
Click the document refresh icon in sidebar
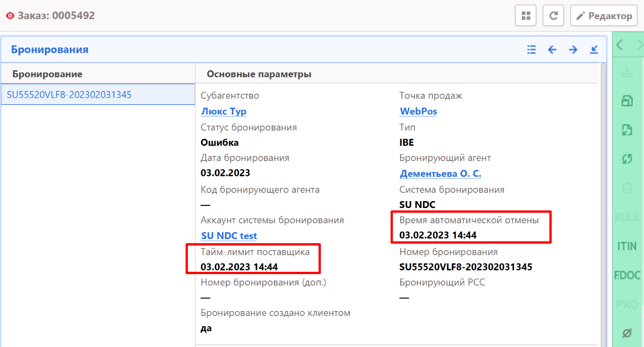click(x=627, y=130)
